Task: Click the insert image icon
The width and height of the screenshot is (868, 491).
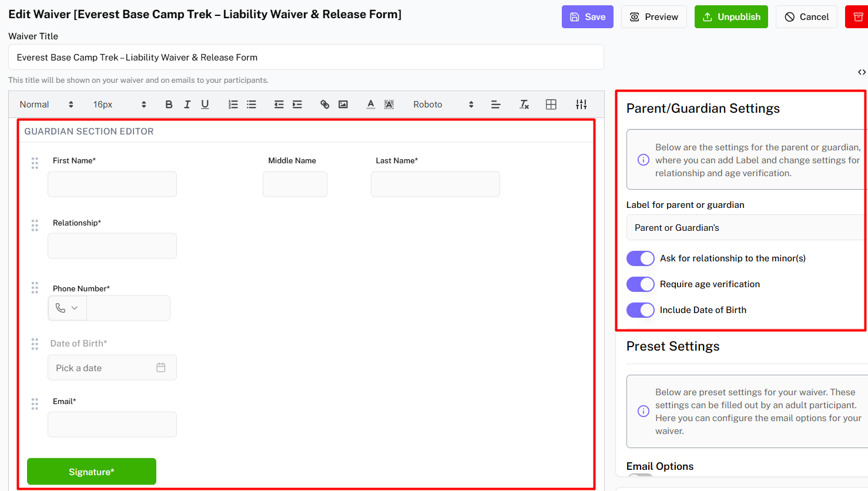Action: [x=343, y=105]
